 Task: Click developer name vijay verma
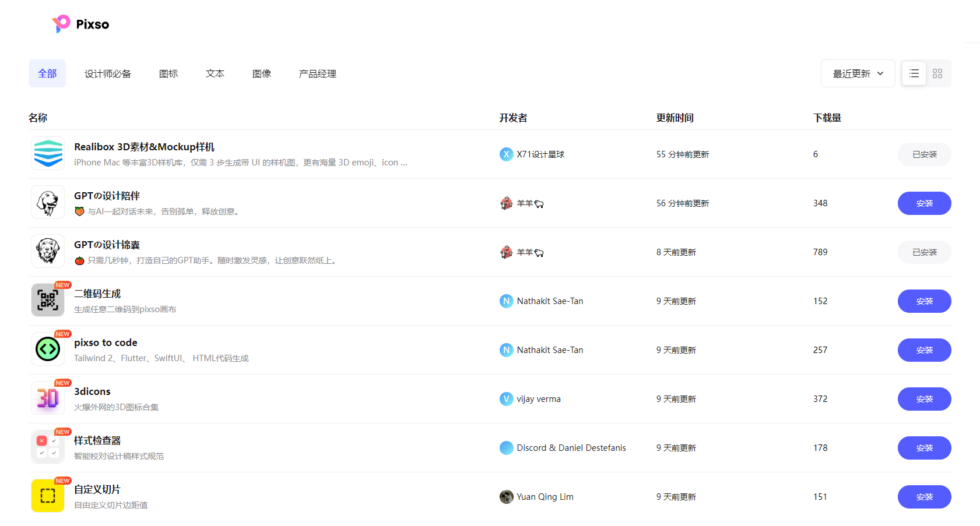coord(539,399)
